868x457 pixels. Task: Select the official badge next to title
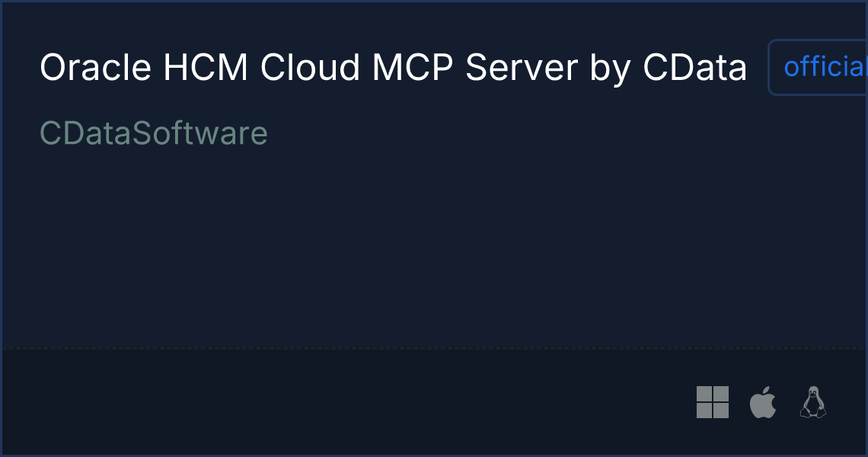[x=818, y=68]
